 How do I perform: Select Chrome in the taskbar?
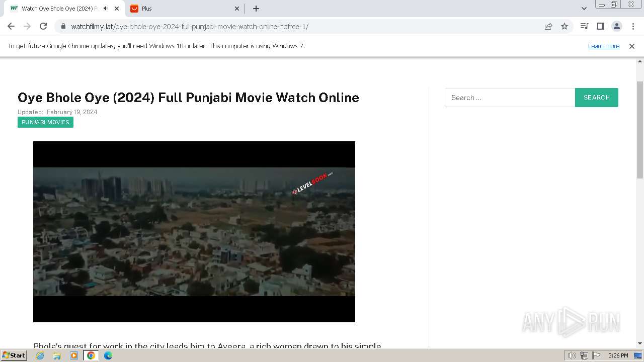(x=91, y=355)
